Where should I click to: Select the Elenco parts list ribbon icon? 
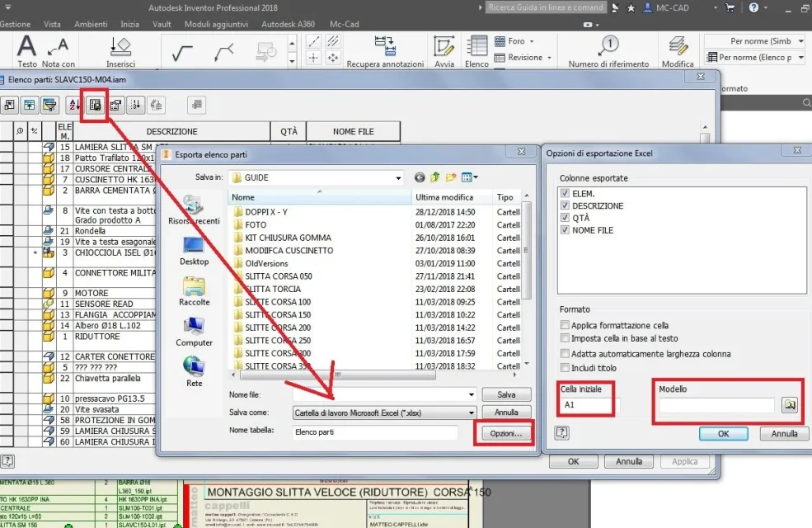tap(476, 51)
